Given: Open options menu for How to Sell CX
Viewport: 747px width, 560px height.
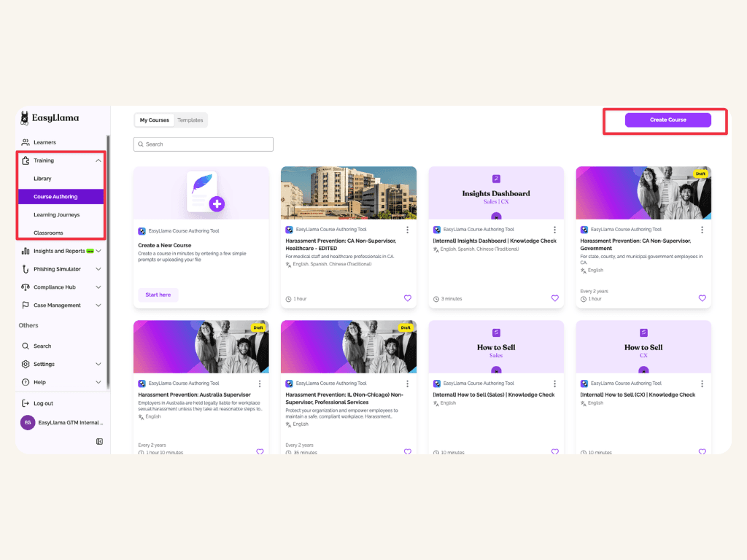Looking at the screenshot, I should coord(702,384).
